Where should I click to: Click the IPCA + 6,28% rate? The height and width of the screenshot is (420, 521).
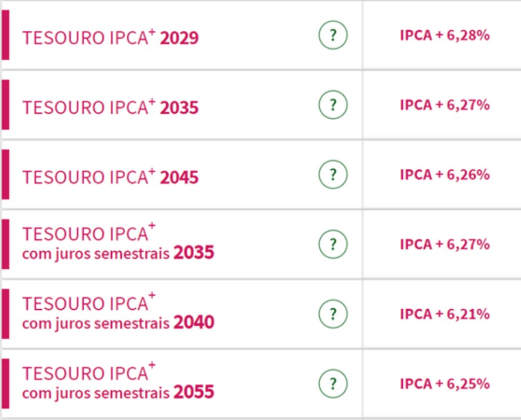[x=445, y=35]
